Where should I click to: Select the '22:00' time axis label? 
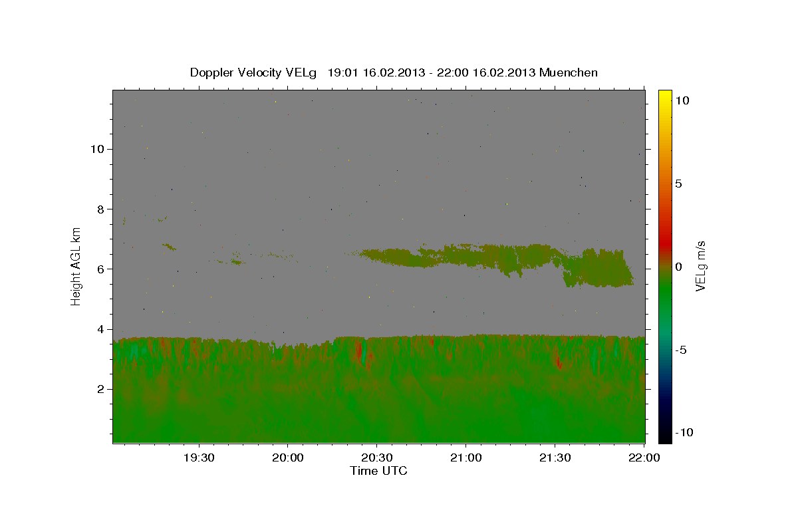[x=644, y=458]
